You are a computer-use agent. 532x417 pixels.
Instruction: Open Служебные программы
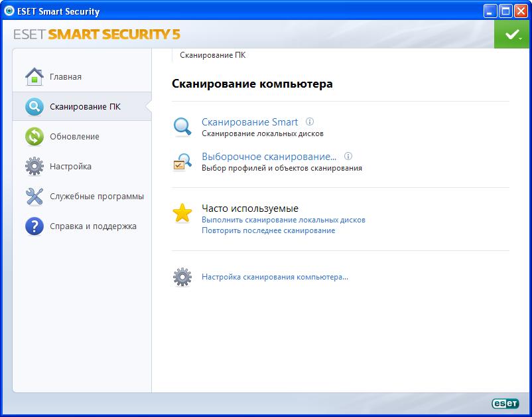tap(82, 197)
